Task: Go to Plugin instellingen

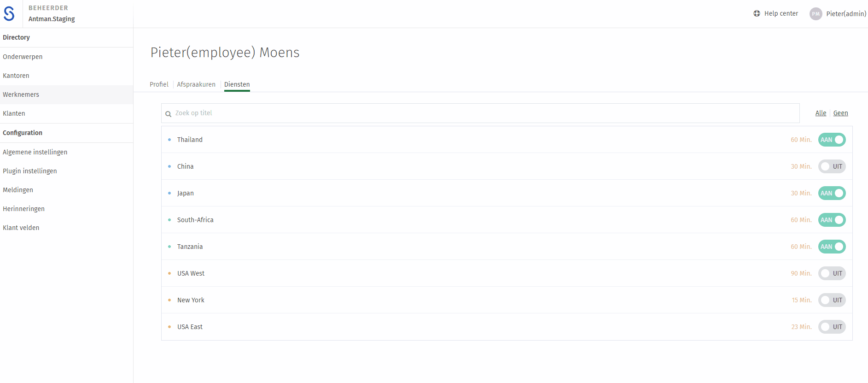Action: pyautogui.click(x=30, y=171)
